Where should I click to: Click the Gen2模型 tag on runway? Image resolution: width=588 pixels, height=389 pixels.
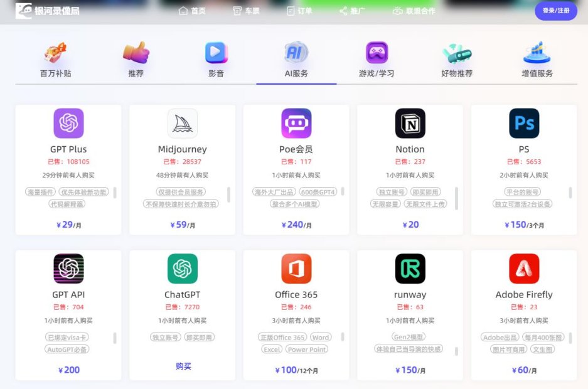[409, 336]
